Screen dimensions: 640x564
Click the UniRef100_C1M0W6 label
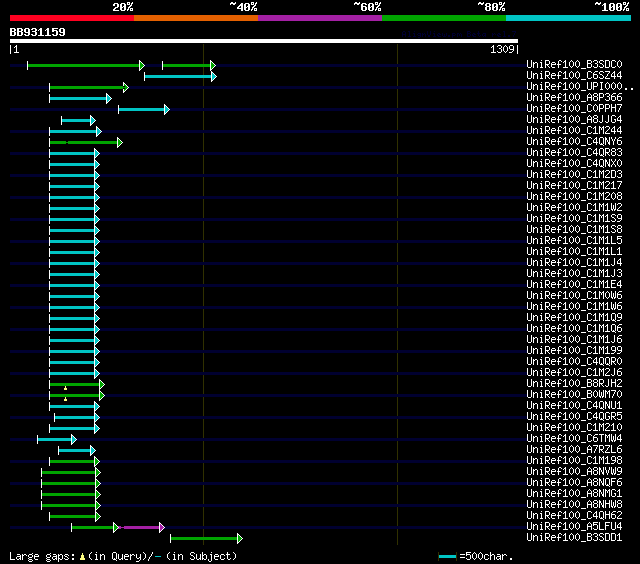tap(574, 296)
